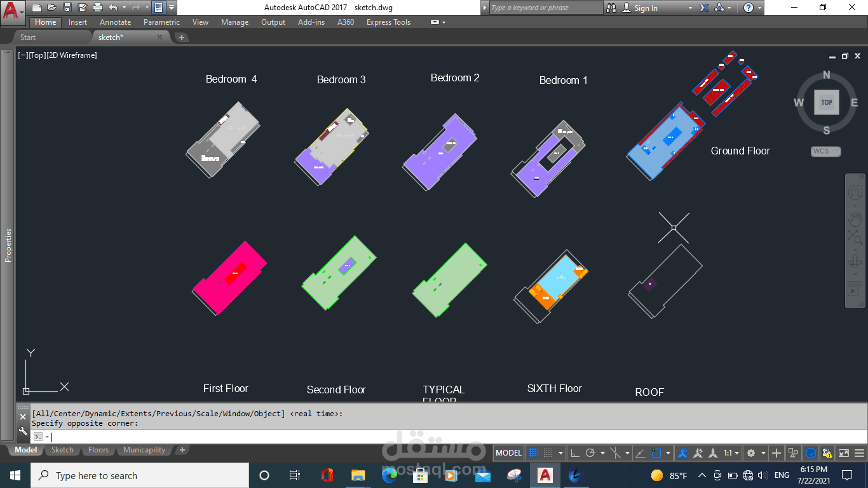Toggle Polar Tracking in the status bar
The image size is (868, 488).
[x=590, y=453]
